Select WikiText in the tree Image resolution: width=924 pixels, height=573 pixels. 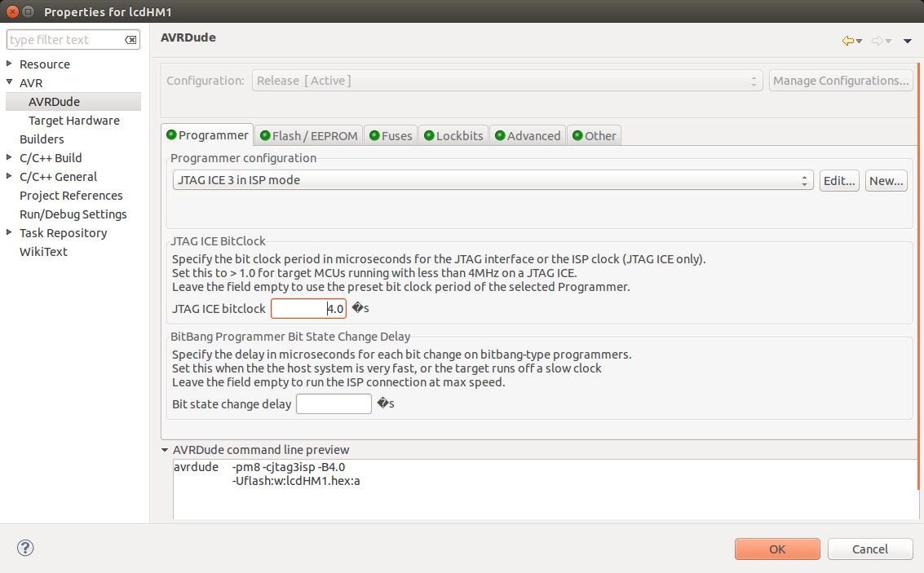pyautogui.click(x=43, y=252)
